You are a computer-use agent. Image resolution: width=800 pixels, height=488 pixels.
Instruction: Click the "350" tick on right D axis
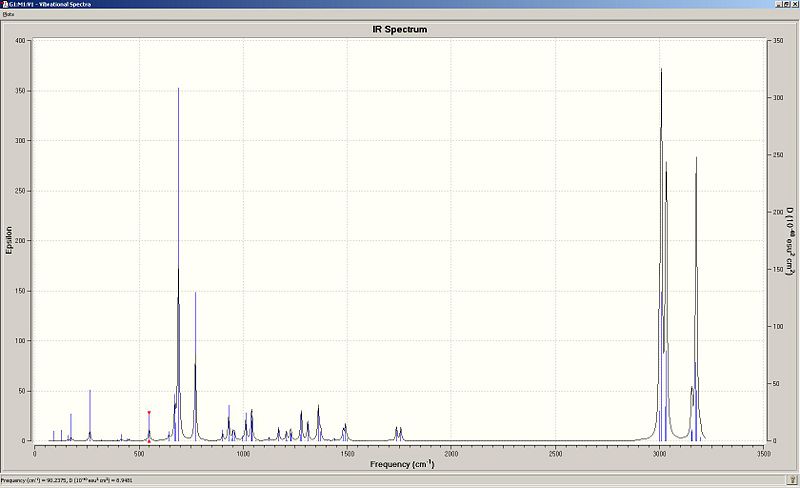point(778,40)
